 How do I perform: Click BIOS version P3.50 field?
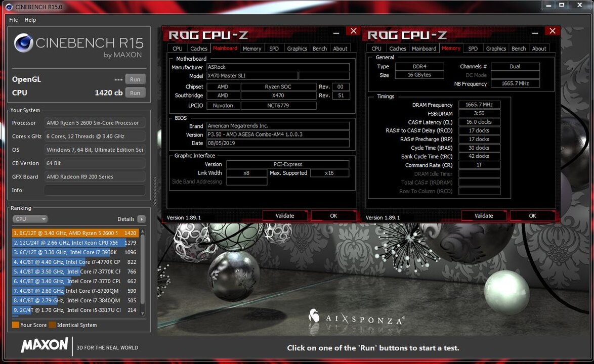(x=278, y=134)
